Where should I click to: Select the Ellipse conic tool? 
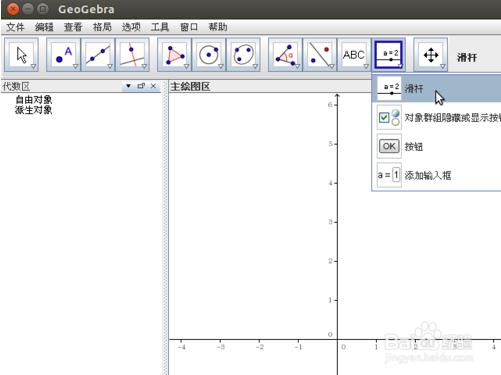click(x=243, y=54)
